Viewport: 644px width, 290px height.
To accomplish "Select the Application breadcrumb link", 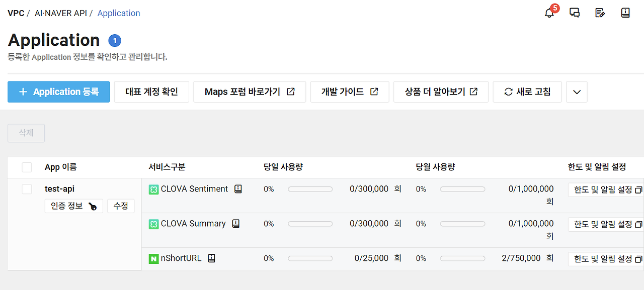I will [x=119, y=13].
